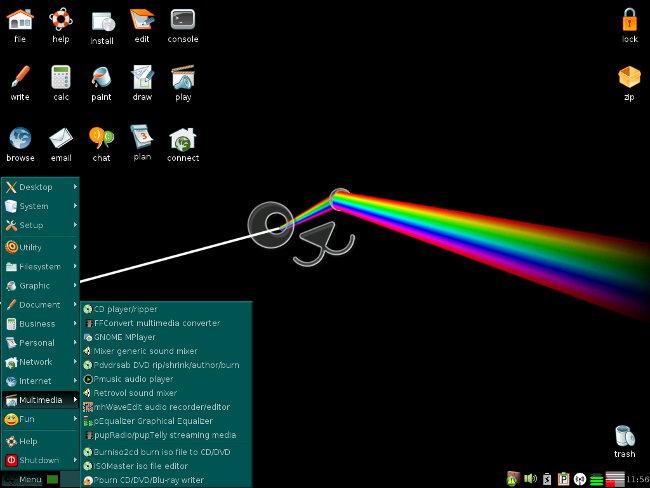Screen dimensions: 650x488
Task: Launch CD player/ripper
Action: click(x=166, y=309)
